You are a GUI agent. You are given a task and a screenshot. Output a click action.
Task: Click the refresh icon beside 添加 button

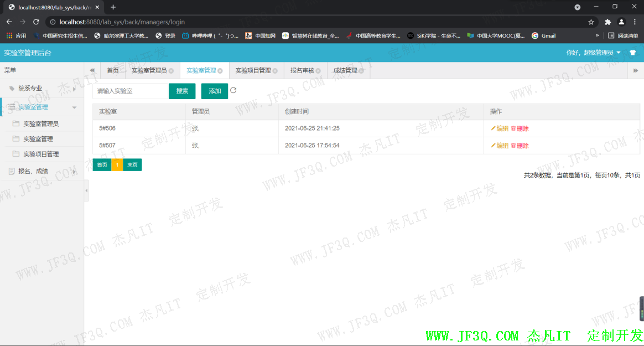(x=233, y=91)
